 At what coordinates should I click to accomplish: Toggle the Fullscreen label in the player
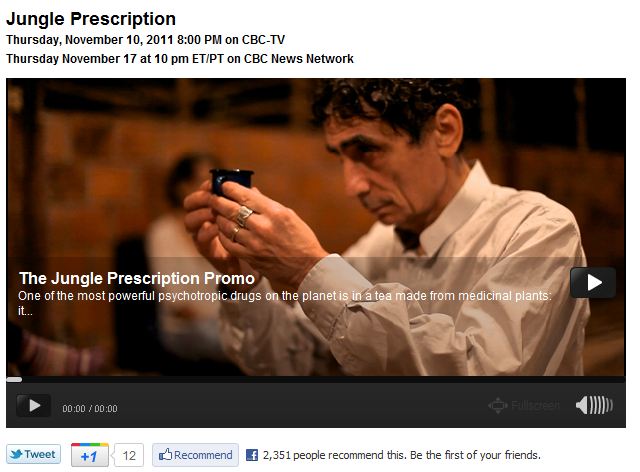535,405
